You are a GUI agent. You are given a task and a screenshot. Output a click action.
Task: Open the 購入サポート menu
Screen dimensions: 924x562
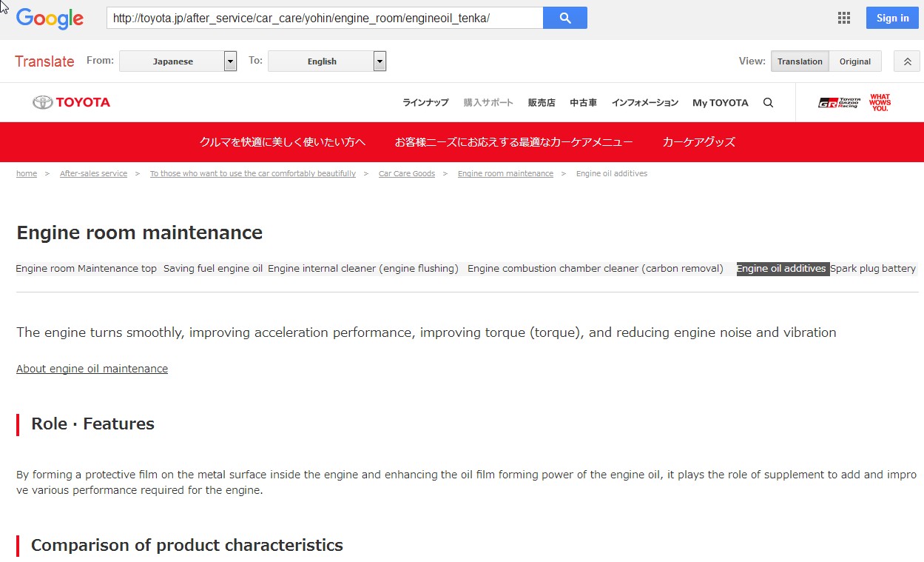tap(488, 103)
